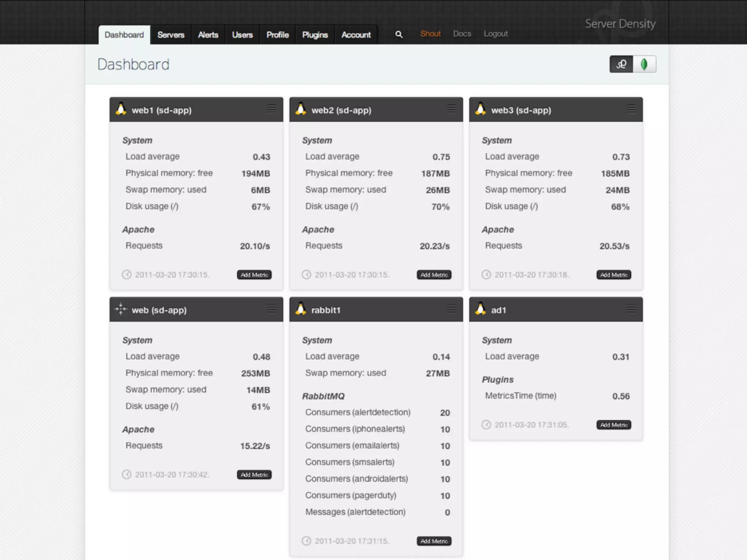Click the web (sd-app) group cluster icon
The width and height of the screenshot is (747, 560).
click(120, 309)
